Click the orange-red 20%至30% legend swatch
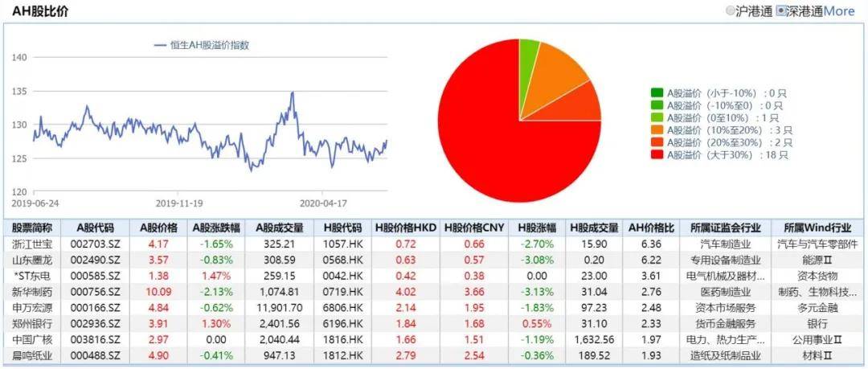 coord(657,143)
